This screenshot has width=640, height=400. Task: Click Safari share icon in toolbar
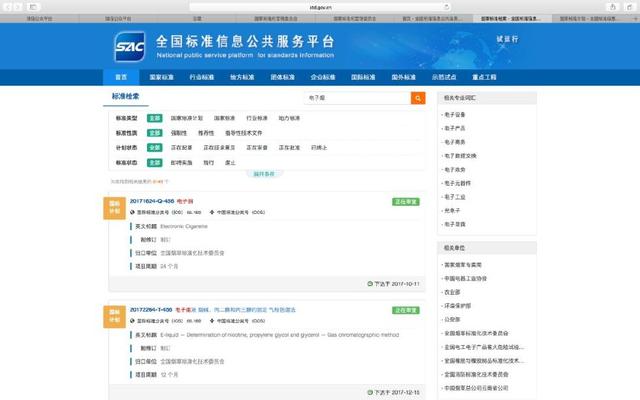[x=611, y=6]
